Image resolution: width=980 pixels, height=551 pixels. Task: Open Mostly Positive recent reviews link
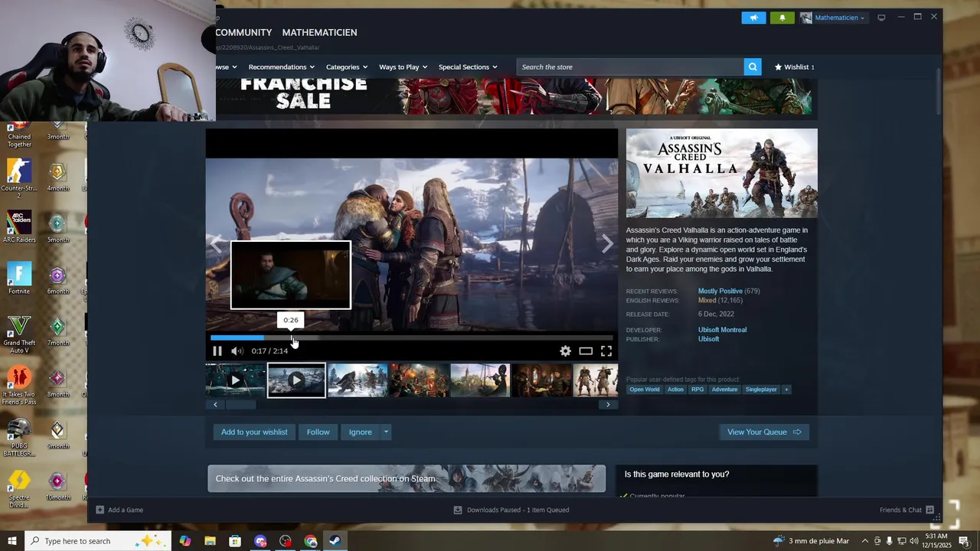tap(720, 291)
